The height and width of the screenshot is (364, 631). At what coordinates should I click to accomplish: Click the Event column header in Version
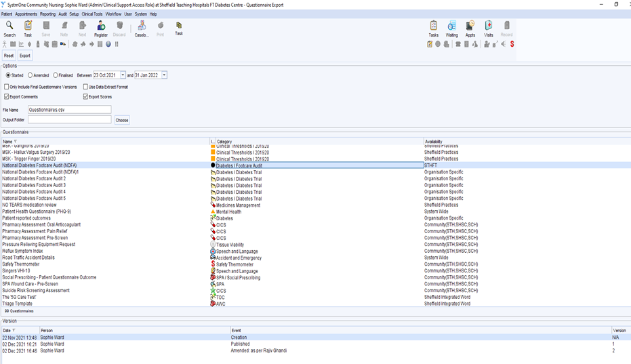421,330
